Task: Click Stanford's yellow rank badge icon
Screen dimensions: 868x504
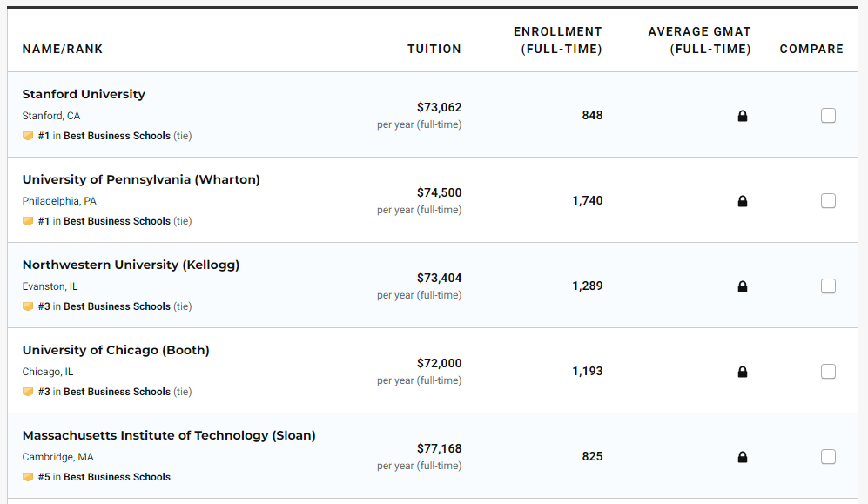Action: (x=28, y=136)
